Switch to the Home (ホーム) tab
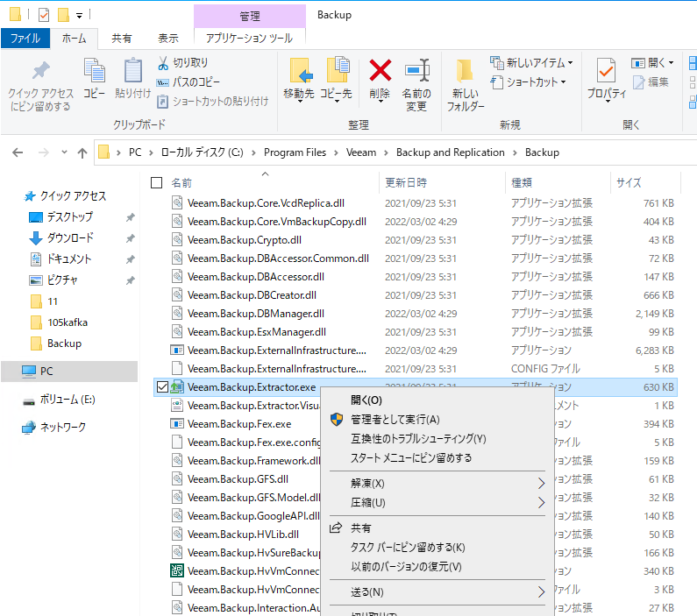 [74, 39]
